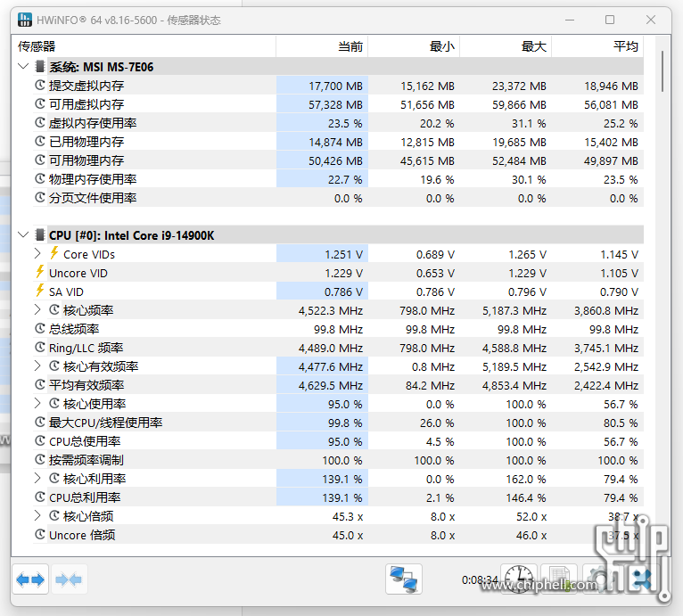Screen dimensions: 683x616
Task: Click the lightning icon next to Core VIDs
Action: 54,253
